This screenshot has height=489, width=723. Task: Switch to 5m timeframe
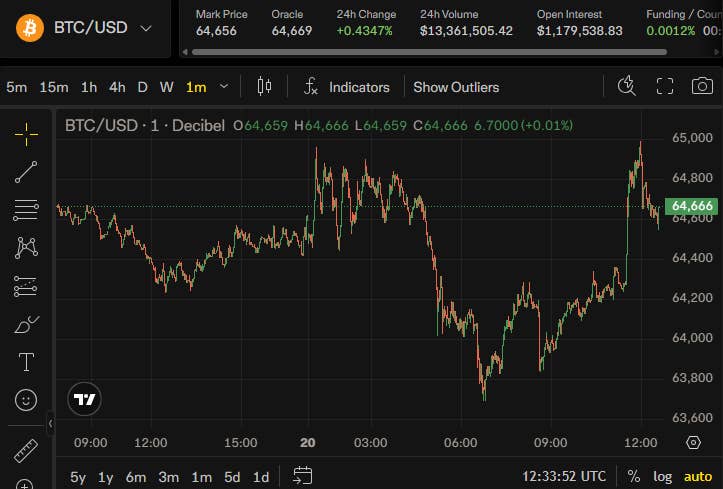(16, 87)
